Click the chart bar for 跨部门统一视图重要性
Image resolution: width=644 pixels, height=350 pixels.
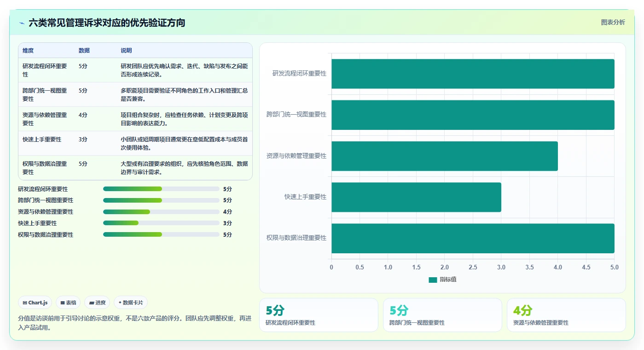(x=473, y=115)
